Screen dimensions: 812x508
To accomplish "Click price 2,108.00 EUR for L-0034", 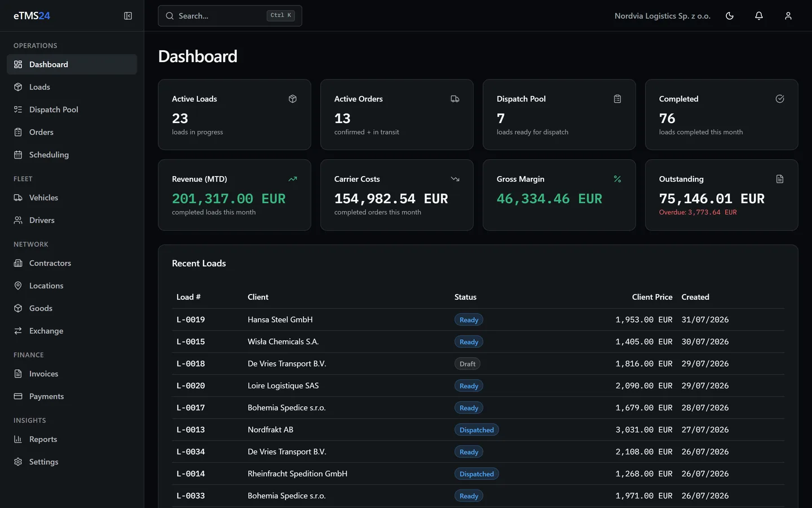I will [x=644, y=452].
